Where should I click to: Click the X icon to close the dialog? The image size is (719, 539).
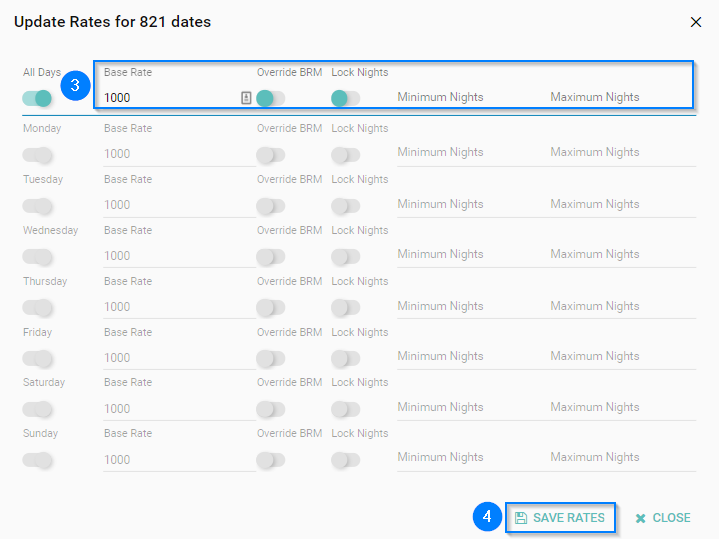(x=696, y=22)
